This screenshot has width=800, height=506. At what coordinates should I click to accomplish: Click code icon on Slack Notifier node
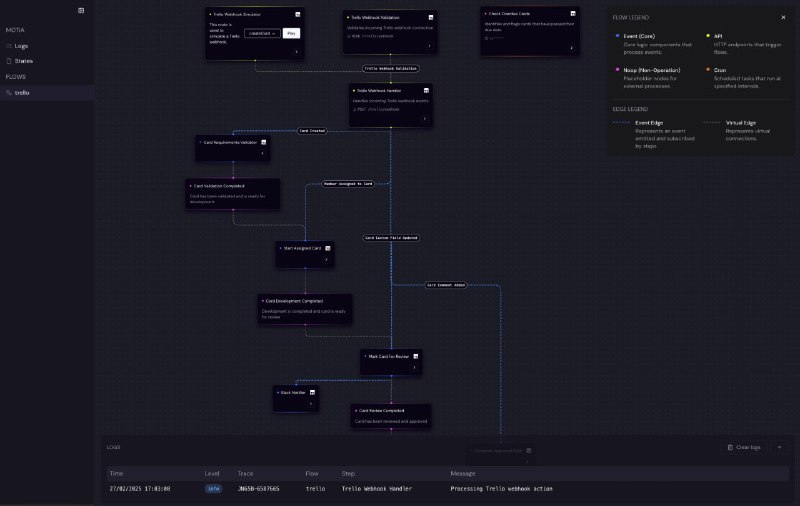pos(313,393)
